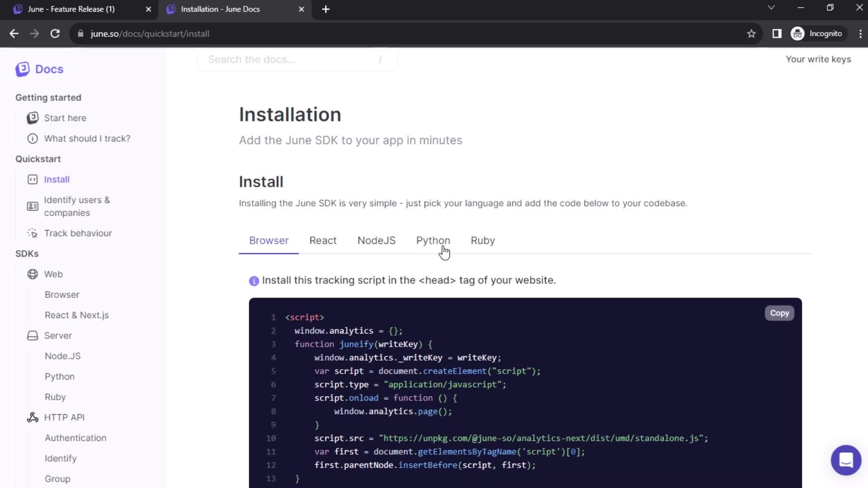Select the NodeJS install tab
This screenshot has width=868, height=488.
tap(376, 240)
